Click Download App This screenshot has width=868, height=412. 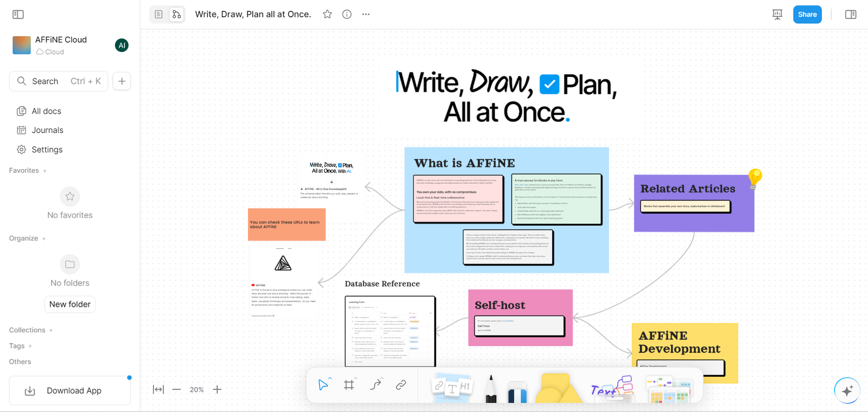(x=70, y=391)
